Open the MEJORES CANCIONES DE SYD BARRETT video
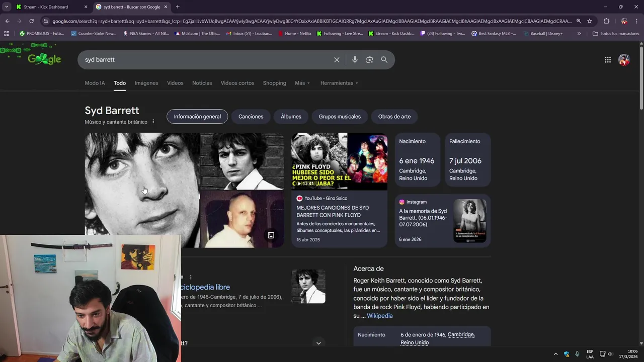The image size is (644, 362). click(333, 211)
